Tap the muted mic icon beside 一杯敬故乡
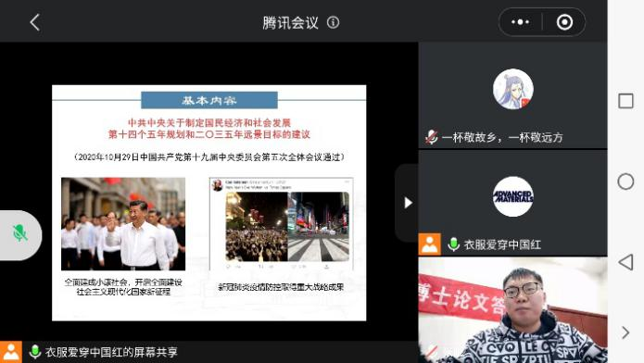 (x=431, y=137)
